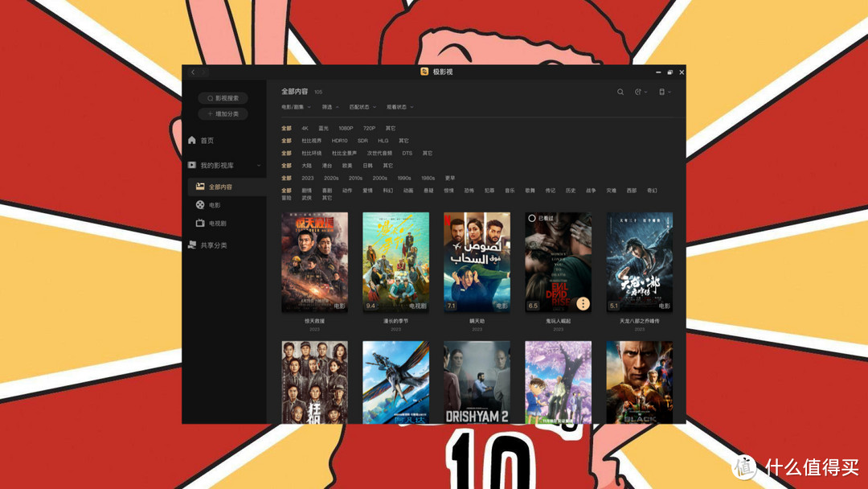The height and width of the screenshot is (489, 868).
Task: Open the 观看状态 watch status dropdown
Action: tap(399, 107)
